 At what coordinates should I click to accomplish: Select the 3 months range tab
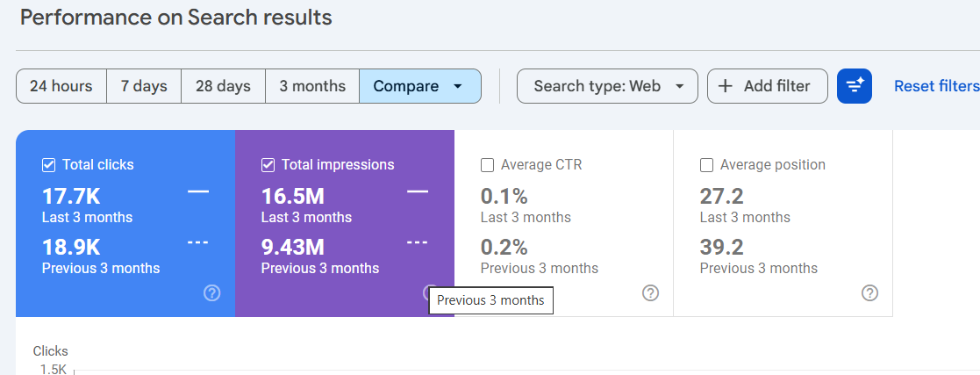click(311, 86)
